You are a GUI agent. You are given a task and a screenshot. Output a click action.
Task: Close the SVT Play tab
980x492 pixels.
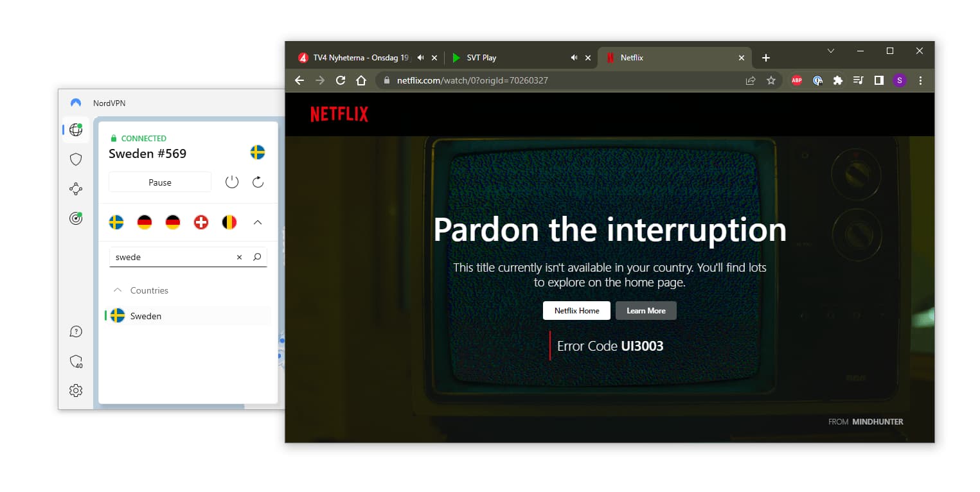coord(587,57)
